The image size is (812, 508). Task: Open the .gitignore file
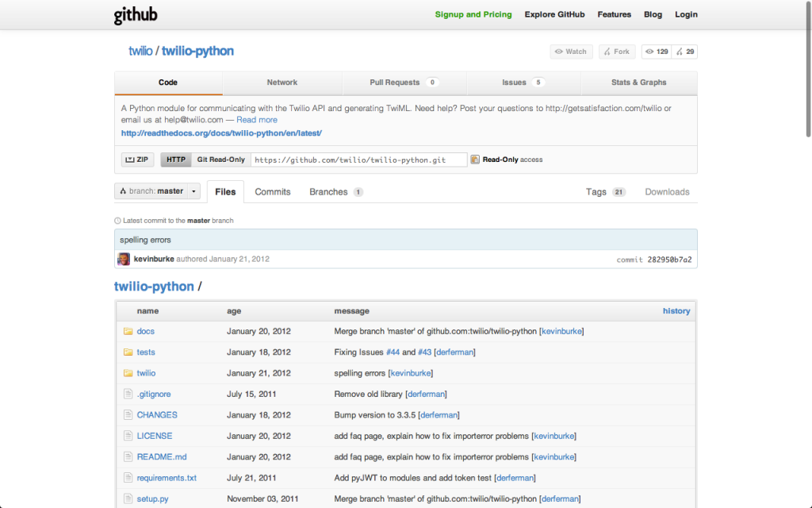pos(154,394)
